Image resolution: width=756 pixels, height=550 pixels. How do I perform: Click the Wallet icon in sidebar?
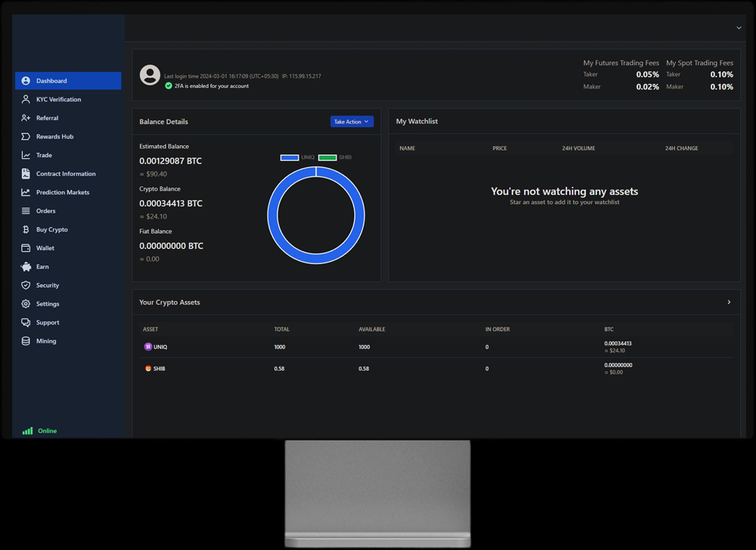point(26,248)
